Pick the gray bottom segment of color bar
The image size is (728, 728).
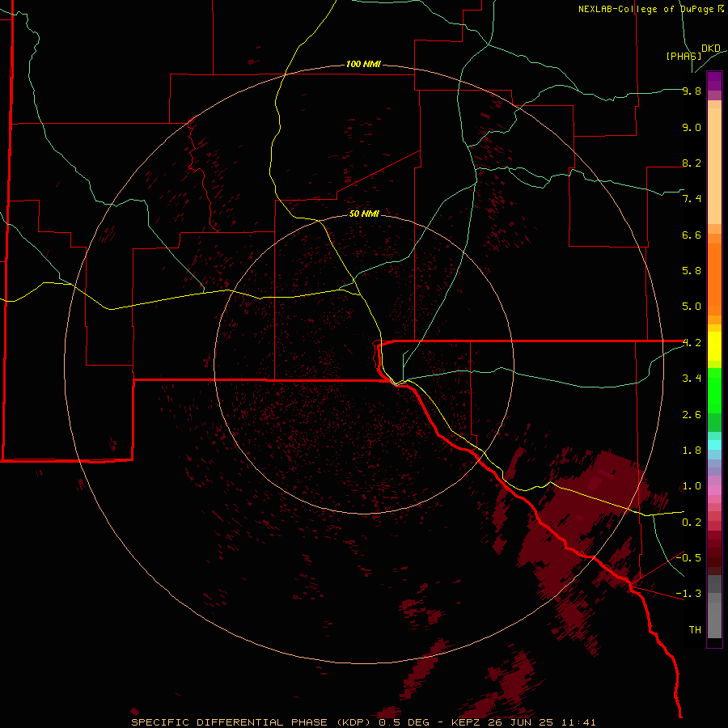[714, 616]
